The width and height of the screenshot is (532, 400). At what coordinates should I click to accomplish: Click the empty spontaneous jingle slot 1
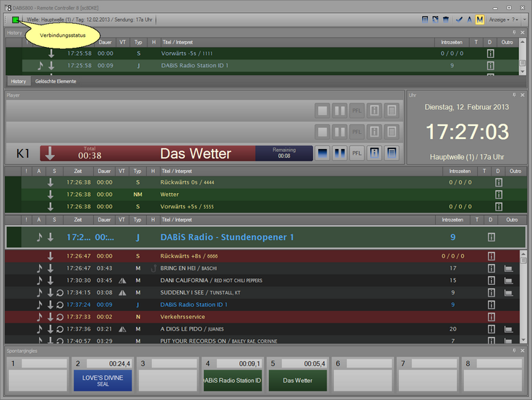pos(38,380)
